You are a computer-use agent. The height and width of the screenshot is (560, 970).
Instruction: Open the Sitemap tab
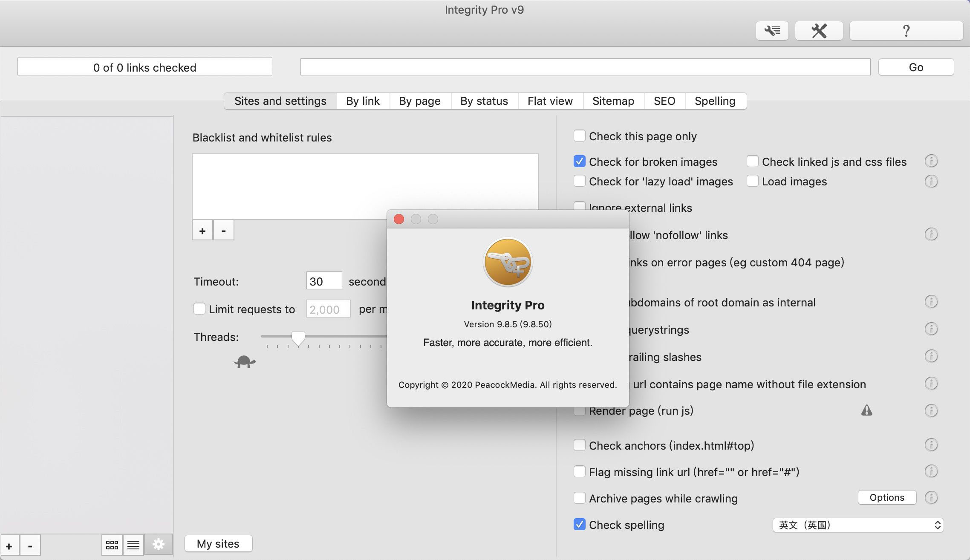[x=613, y=101]
